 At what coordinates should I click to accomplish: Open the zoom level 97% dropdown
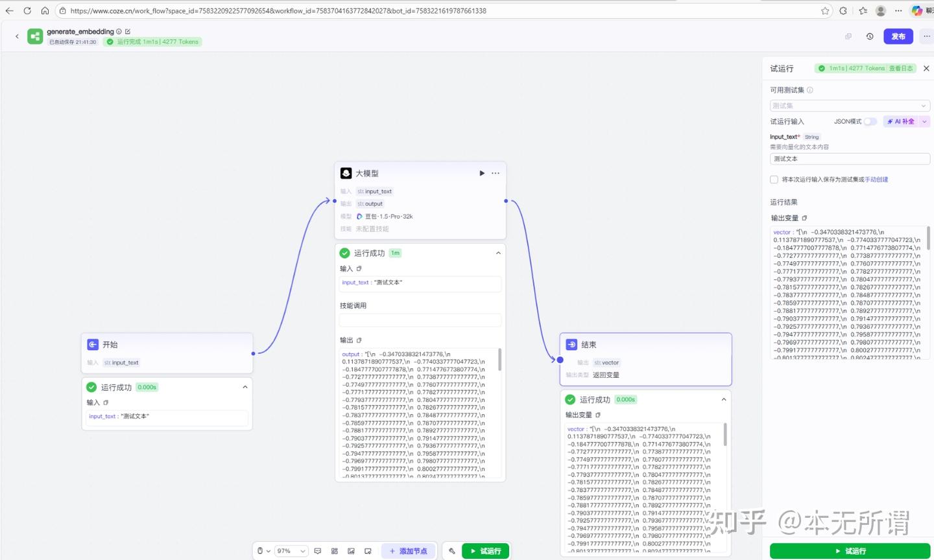click(290, 550)
